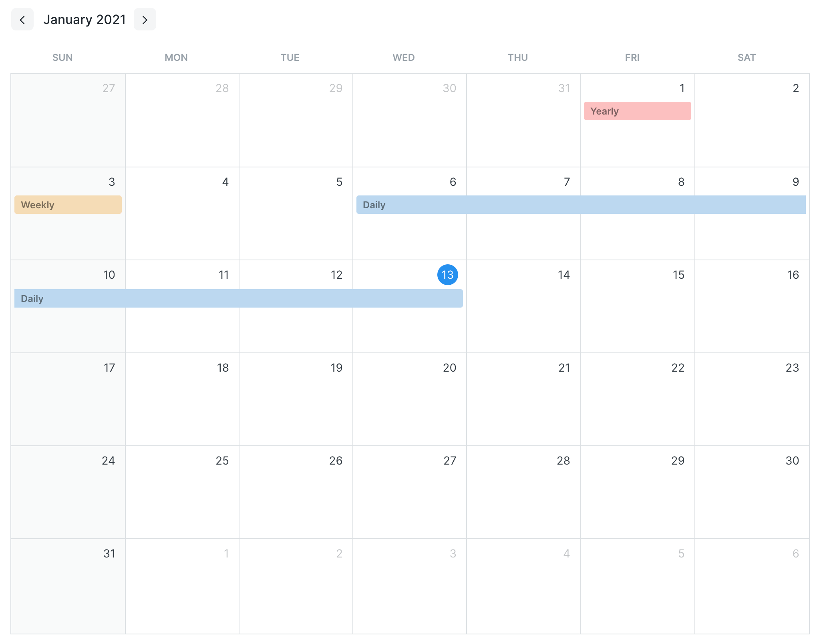Click the left arrow to go to December 2020
Screen dimensions: 821x644
pyautogui.click(x=22, y=19)
